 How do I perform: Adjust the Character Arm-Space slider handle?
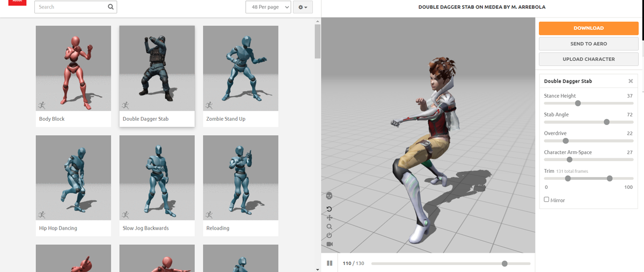569,159
